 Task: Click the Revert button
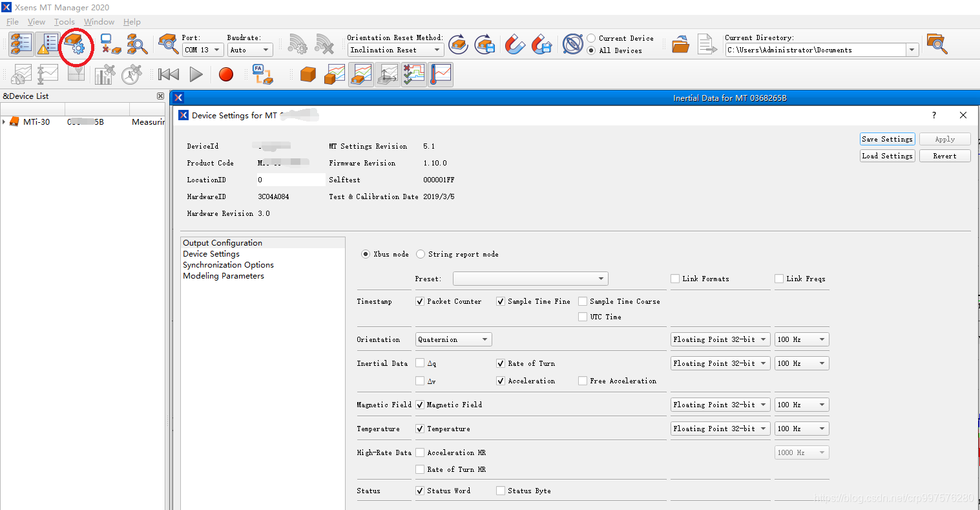tap(944, 156)
